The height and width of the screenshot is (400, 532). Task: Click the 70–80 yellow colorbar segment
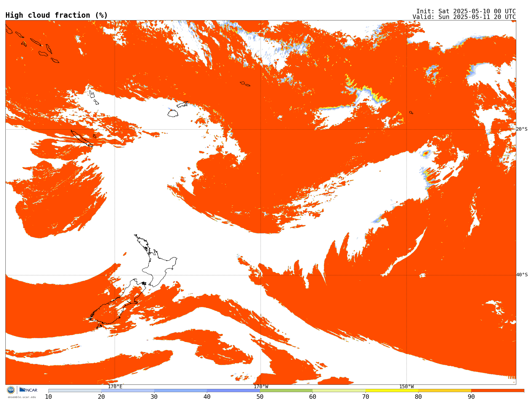[x=392, y=391]
